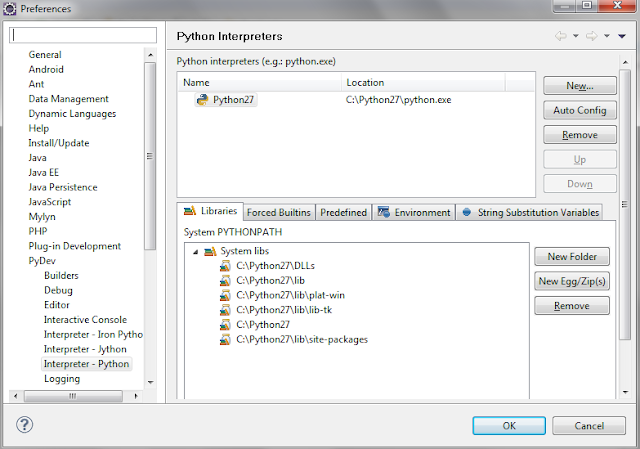The image size is (640, 449).
Task: Click the System libs library icon
Action: click(210, 251)
